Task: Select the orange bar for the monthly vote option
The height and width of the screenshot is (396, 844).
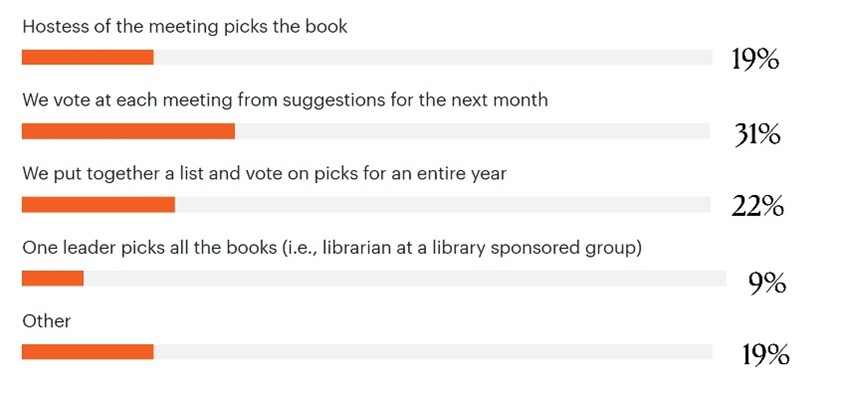Action: (x=128, y=131)
